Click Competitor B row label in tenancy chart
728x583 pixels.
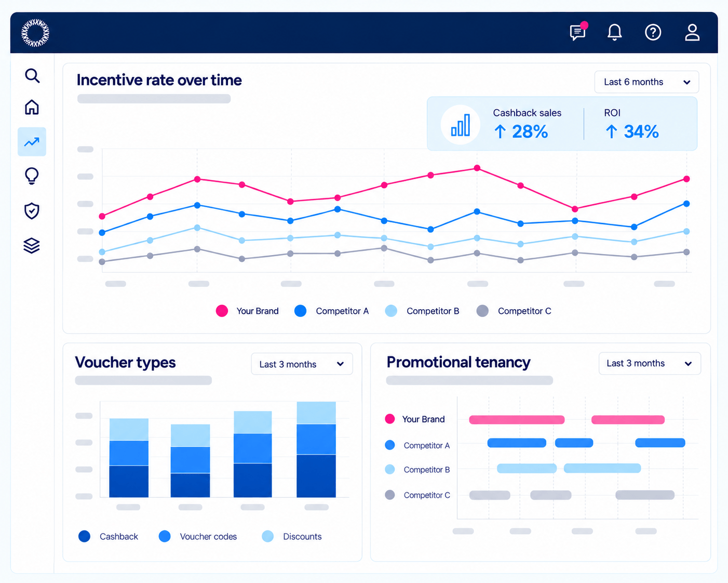coord(427,470)
